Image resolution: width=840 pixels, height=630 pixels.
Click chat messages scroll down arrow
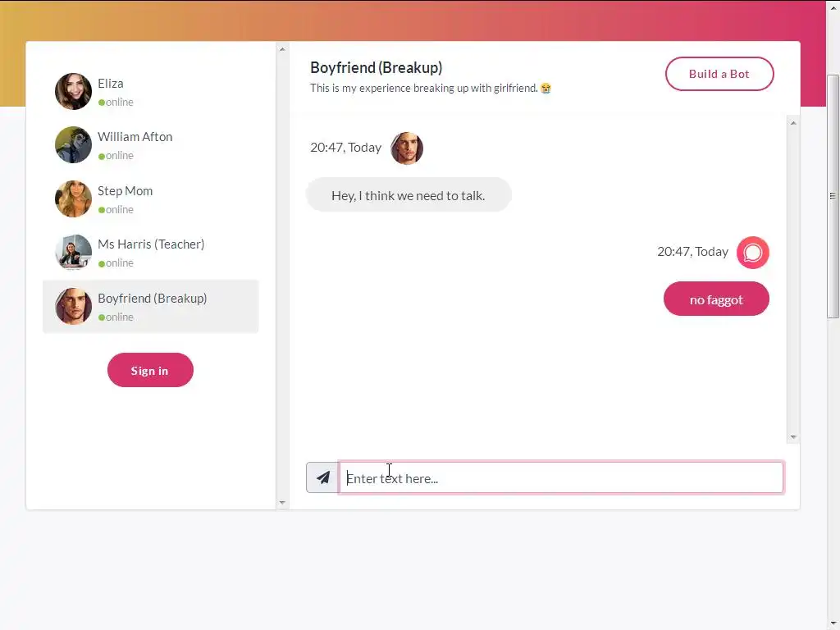(x=793, y=437)
